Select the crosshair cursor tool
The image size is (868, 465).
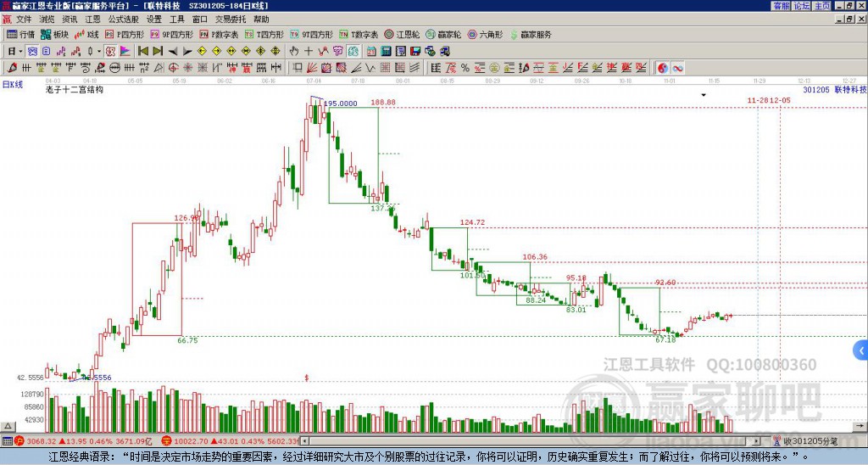[x=309, y=52]
